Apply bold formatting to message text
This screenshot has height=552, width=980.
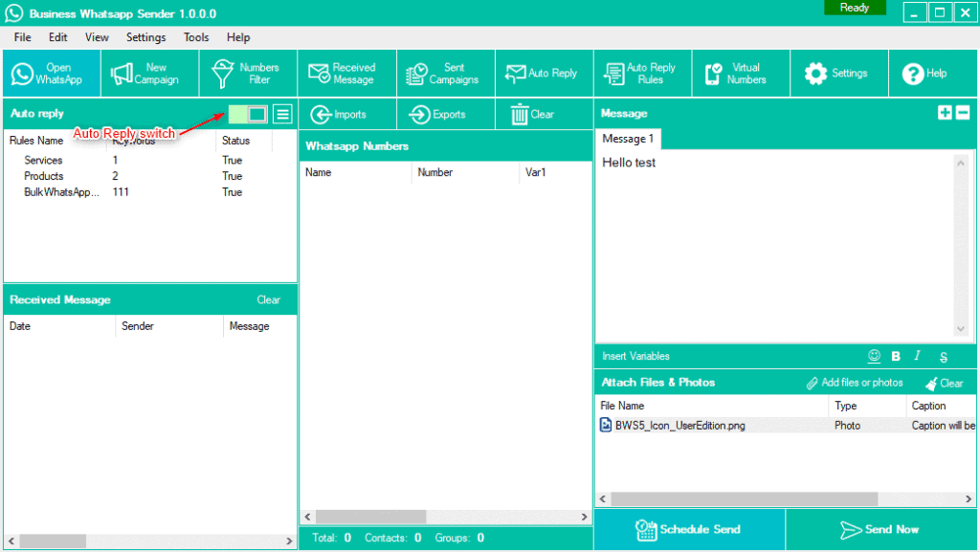896,356
